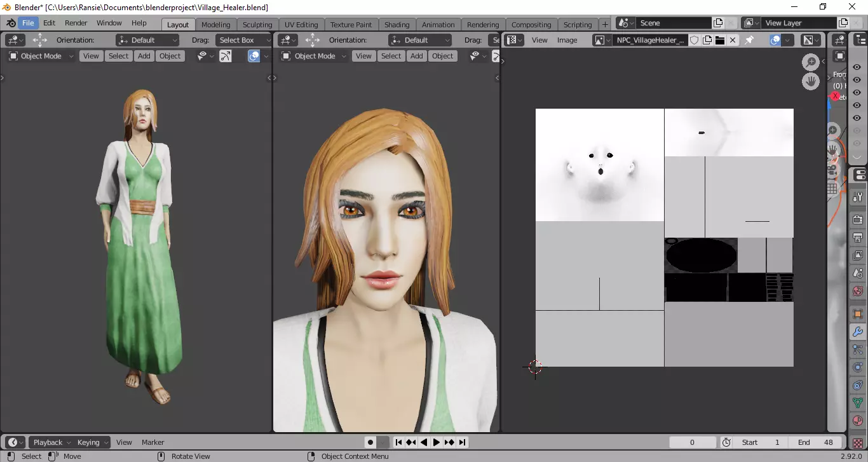Open the viewport selectability and visibility popover in the left viewport
This screenshot has width=868, height=462.
[x=205, y=56]
